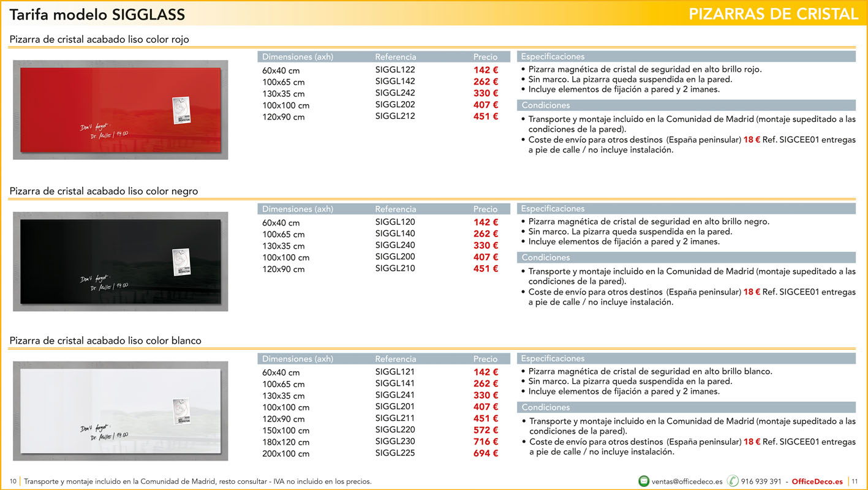
Task: Click reference SIGGL200
Action: coord(395,257)
